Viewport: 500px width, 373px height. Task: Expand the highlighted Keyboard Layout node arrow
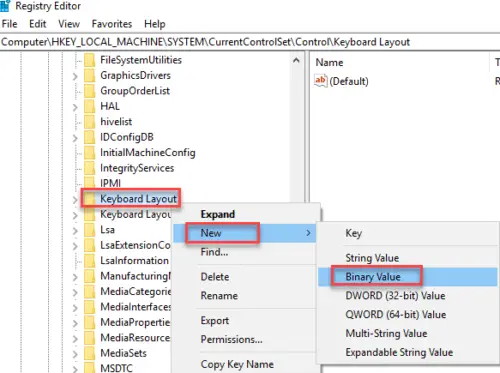point(75,200)
